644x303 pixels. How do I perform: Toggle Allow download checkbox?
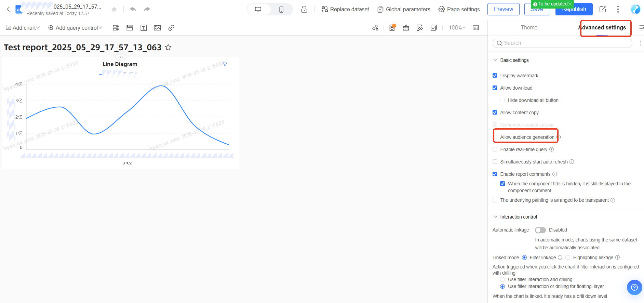point(495,88)
